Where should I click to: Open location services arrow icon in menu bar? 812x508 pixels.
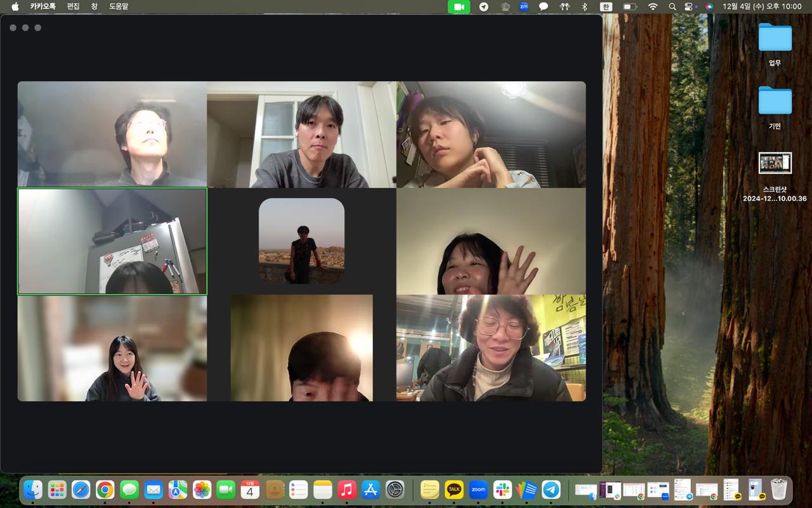(484, 6)
